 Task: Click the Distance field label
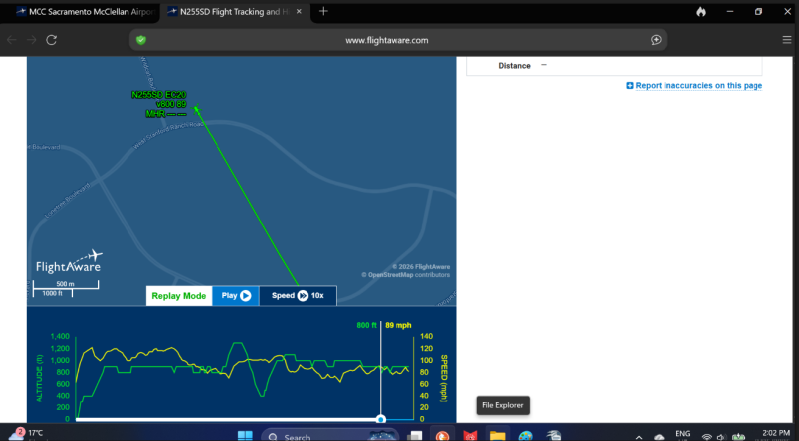pos(514,66)
